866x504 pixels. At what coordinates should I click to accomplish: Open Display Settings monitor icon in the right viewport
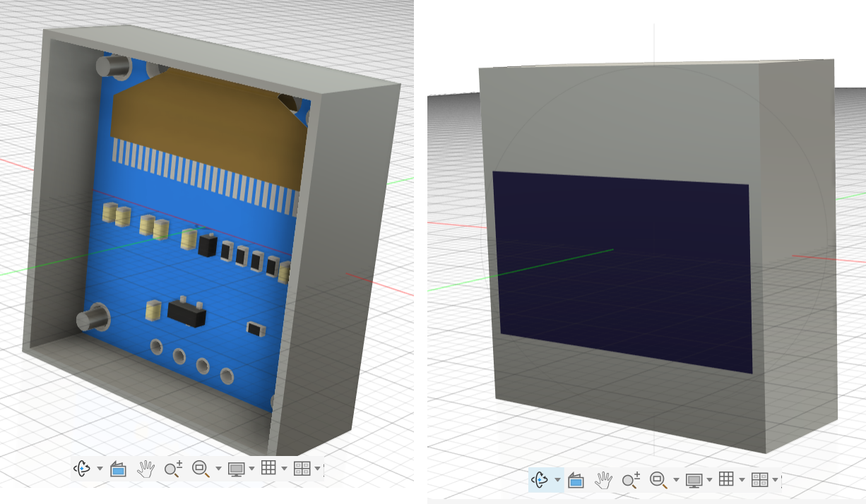pos(694,481)
